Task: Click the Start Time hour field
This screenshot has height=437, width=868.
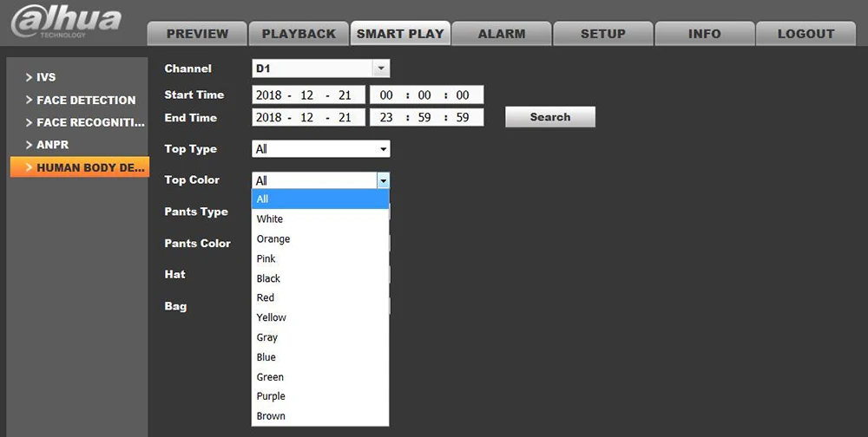Action: point(386,95)
